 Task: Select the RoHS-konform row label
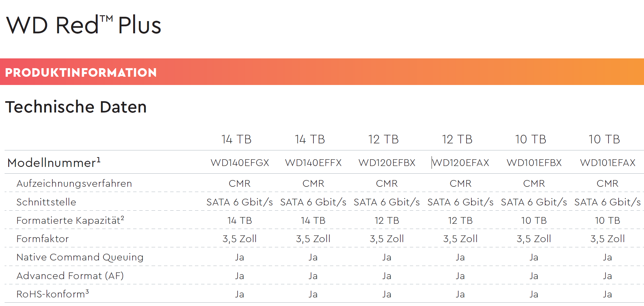pos(53,294)
